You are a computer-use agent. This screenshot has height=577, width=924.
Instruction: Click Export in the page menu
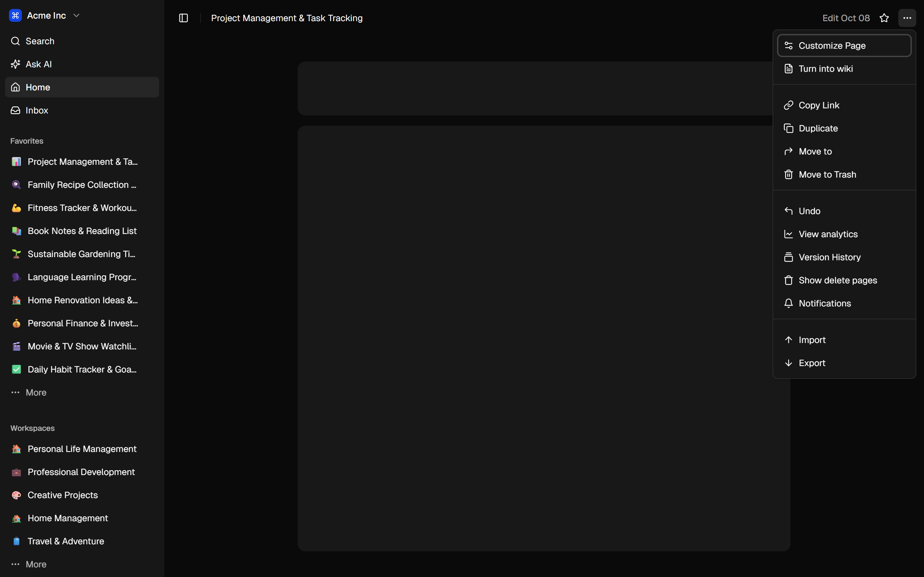[x=812, y=363]
